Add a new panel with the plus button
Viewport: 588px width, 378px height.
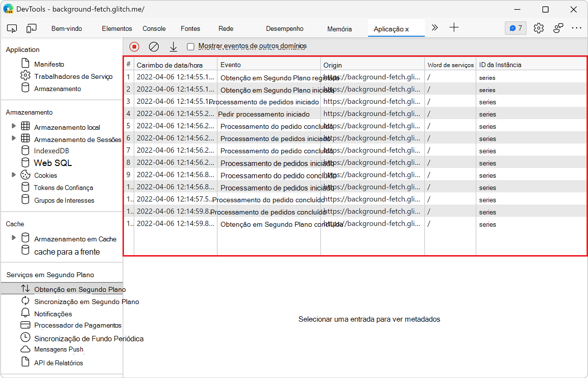click(x=454, y=28)
